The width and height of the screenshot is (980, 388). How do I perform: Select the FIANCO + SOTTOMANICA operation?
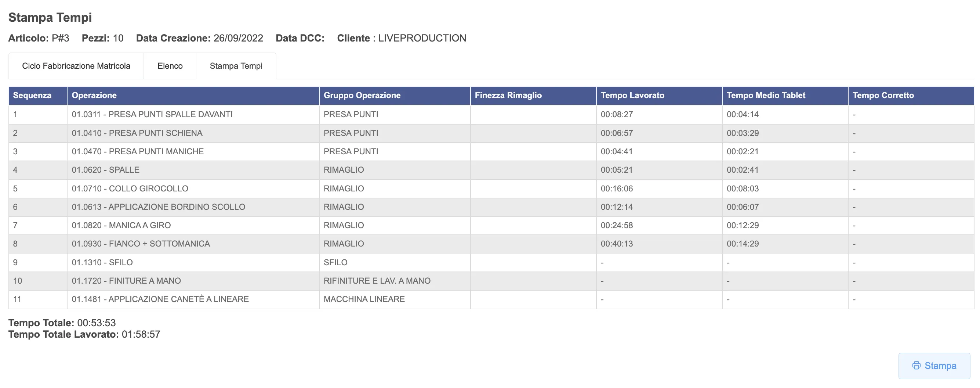point(141,244)
